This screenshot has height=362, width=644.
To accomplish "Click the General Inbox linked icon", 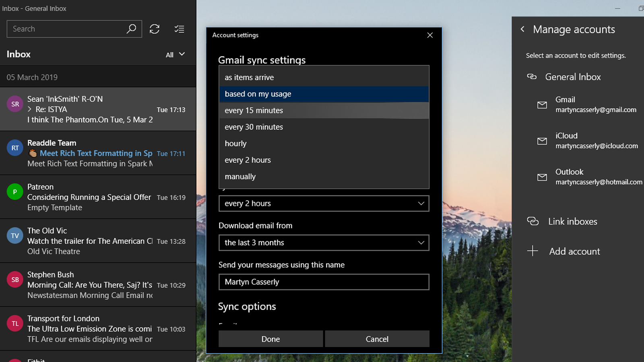I will pyautogui.click(x=532, y=76).
